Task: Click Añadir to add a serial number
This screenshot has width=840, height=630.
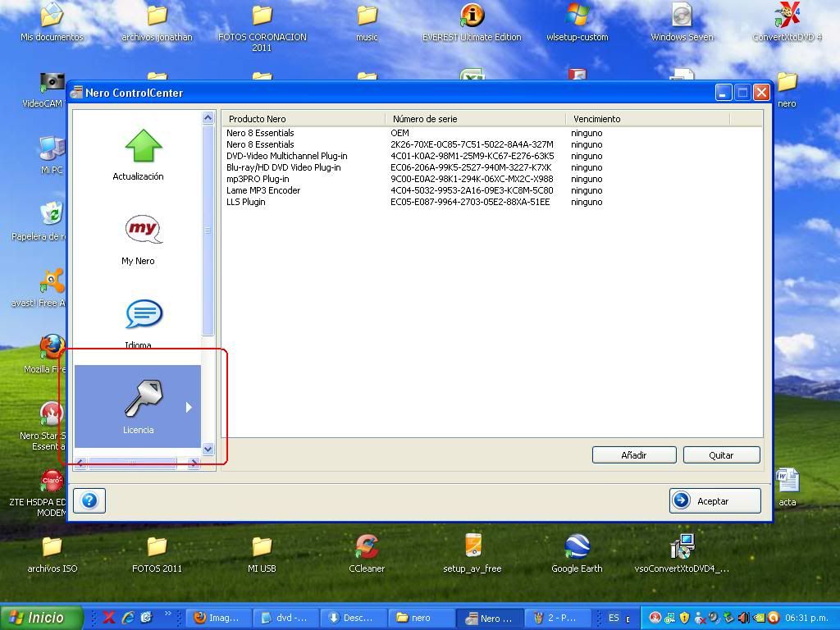Action: tap(634, 454)
